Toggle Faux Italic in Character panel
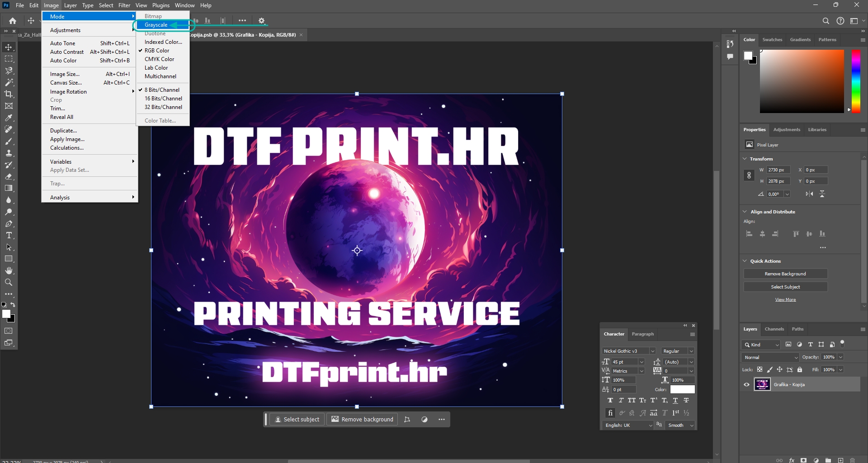Screen dimensions: 868x463 point(621,400)
